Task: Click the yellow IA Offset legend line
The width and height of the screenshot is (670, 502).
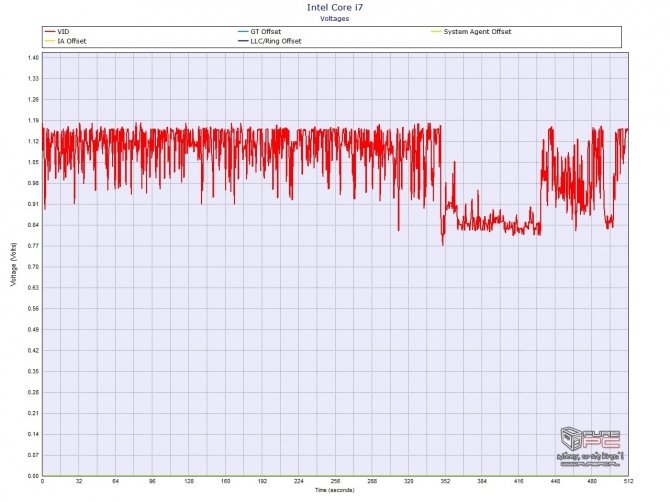Action: [x=50, y=41]
